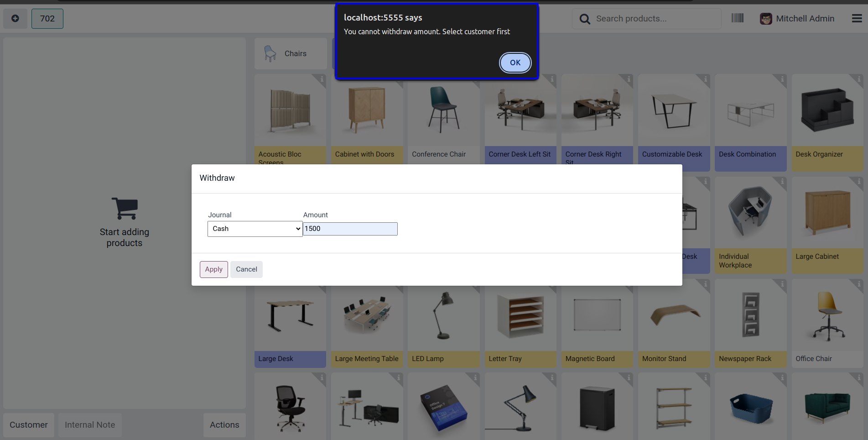Viewport: 868px width, 440px height.
Task: Click the plus icon for new order
Action: 15,19
